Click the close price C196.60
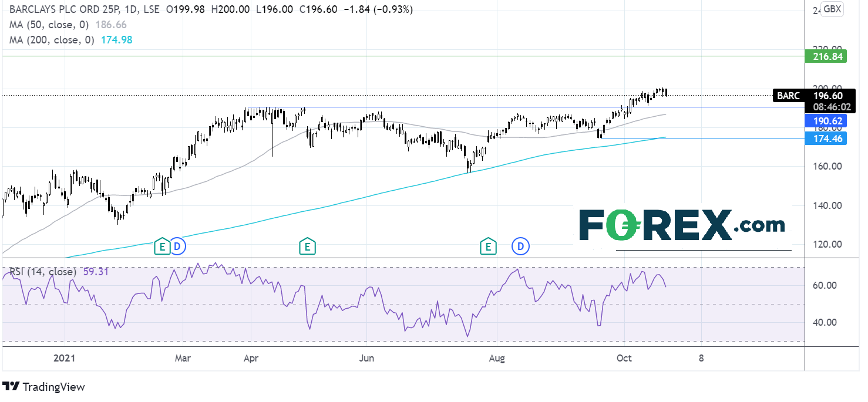 point(318,9)
